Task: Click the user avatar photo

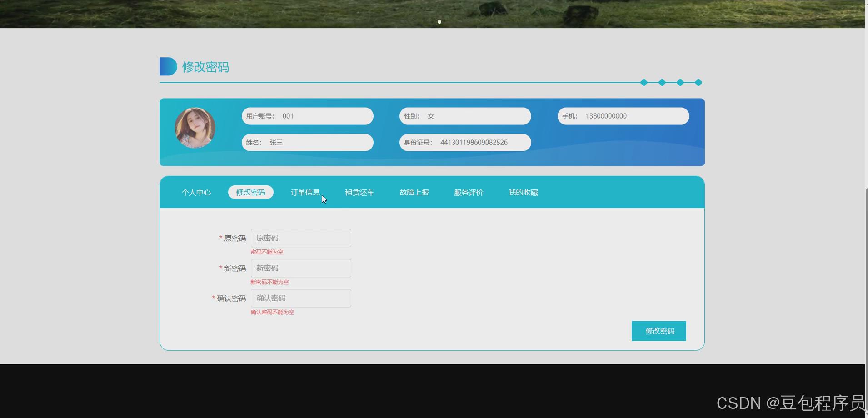Action: point(195,128)
